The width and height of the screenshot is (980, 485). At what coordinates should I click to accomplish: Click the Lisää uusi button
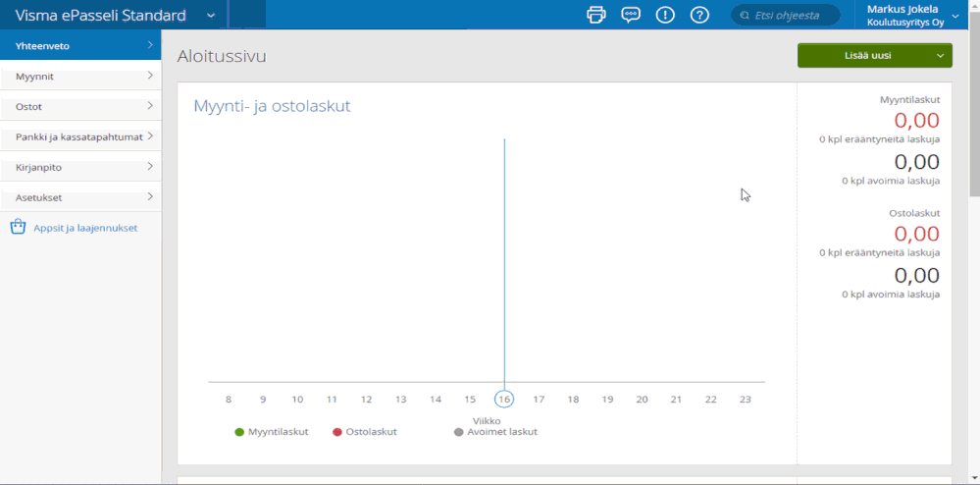point(874,56)
